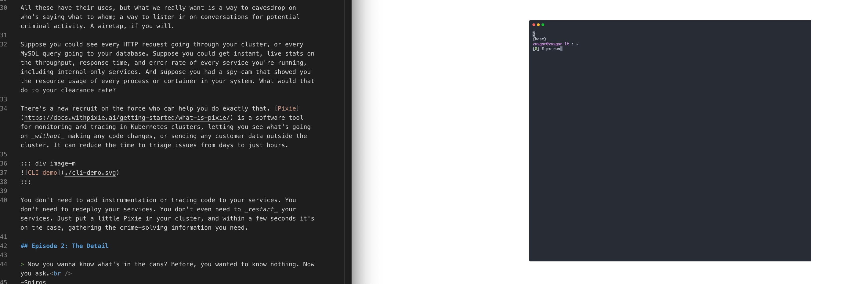Click "You don't need to add instrumentation" line

[x=158, y=200]
